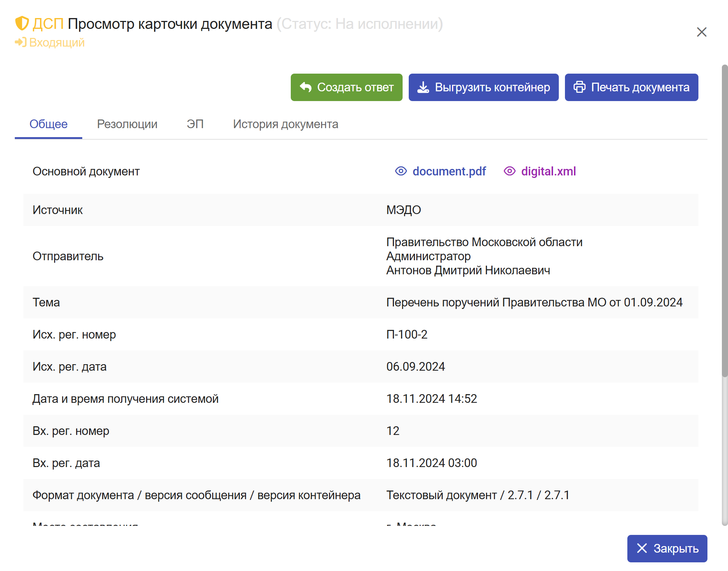Click the Закрыть button at the bottom
Screen dimensions: 728x571
[667, 548]
